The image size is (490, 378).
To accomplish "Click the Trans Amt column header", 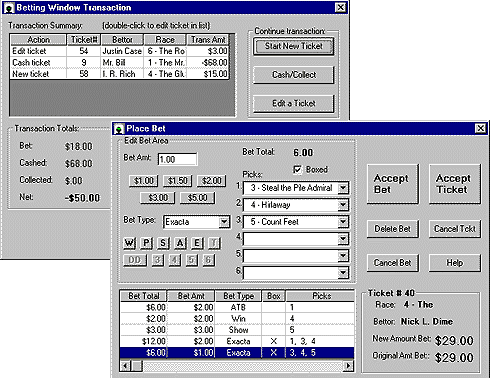I will pos(208,40).
